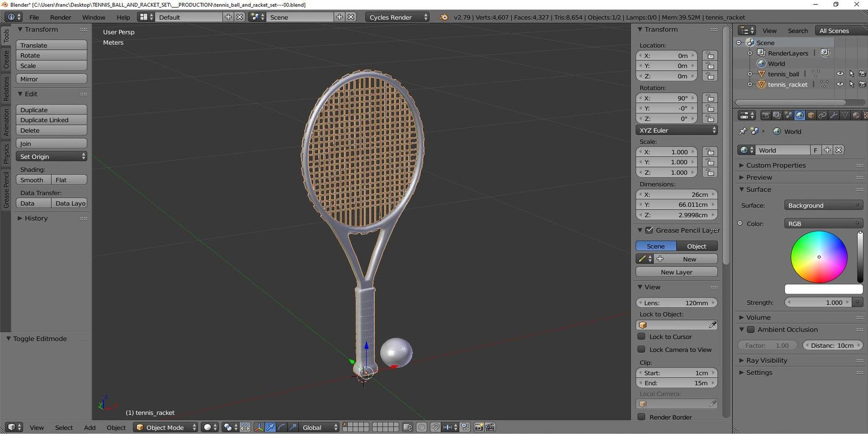Click the snap magnet icon in 3D header
The width and height of the screenshot is (868, 434).
(435, 427)
